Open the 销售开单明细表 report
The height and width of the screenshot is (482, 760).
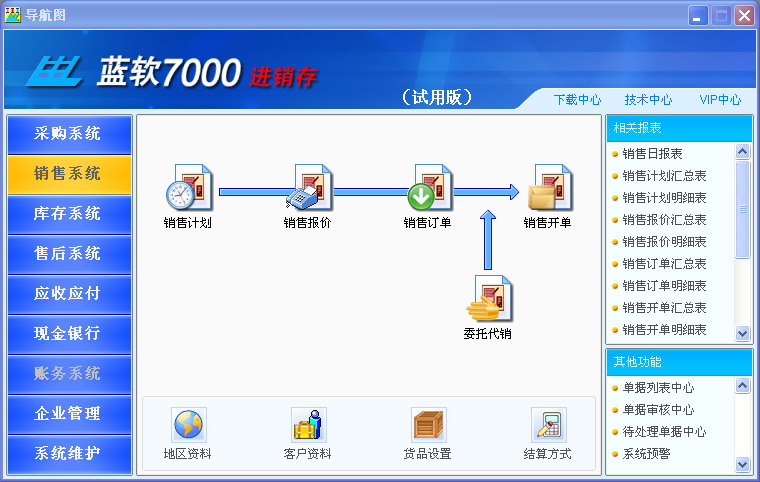(664, 330)
